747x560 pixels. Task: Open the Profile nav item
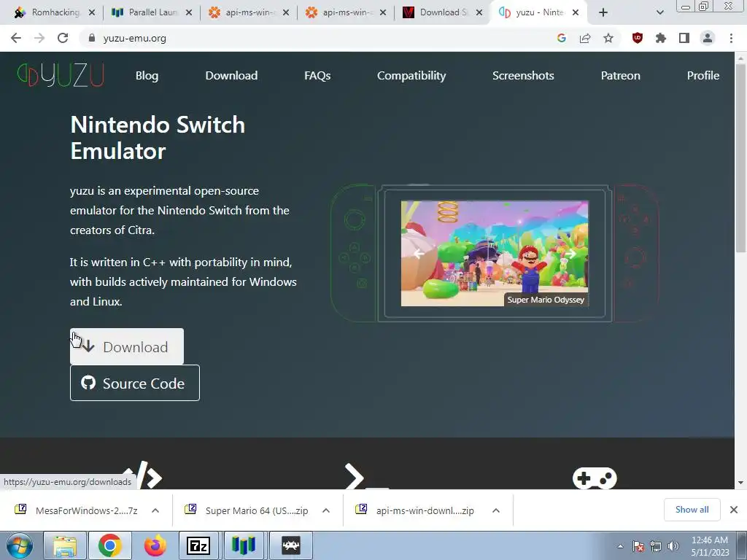point(703,76)
